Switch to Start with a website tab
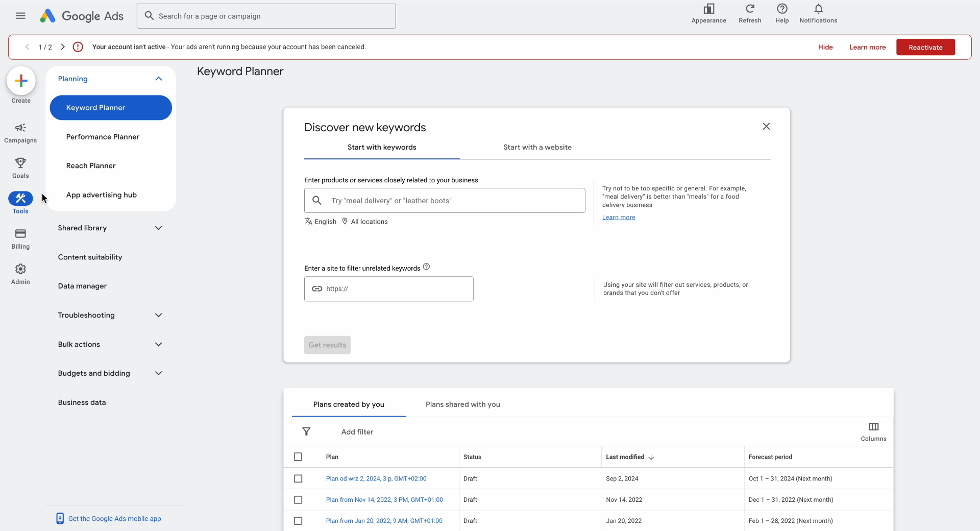 coord(537,148)
